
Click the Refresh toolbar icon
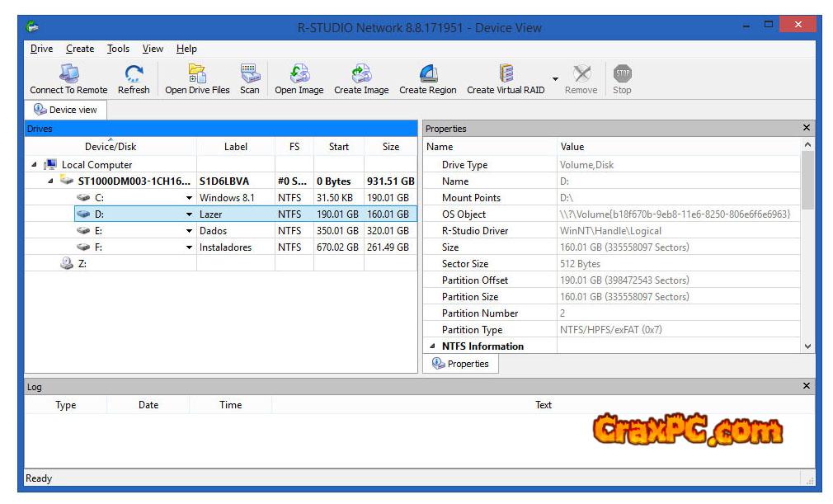click(x=134, y=73)
